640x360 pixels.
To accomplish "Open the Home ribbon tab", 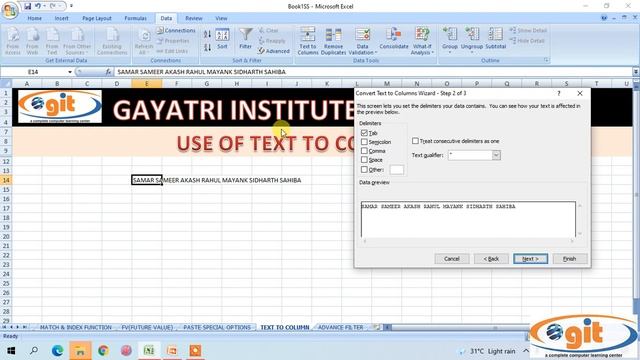I will click(x=34, y=18).
